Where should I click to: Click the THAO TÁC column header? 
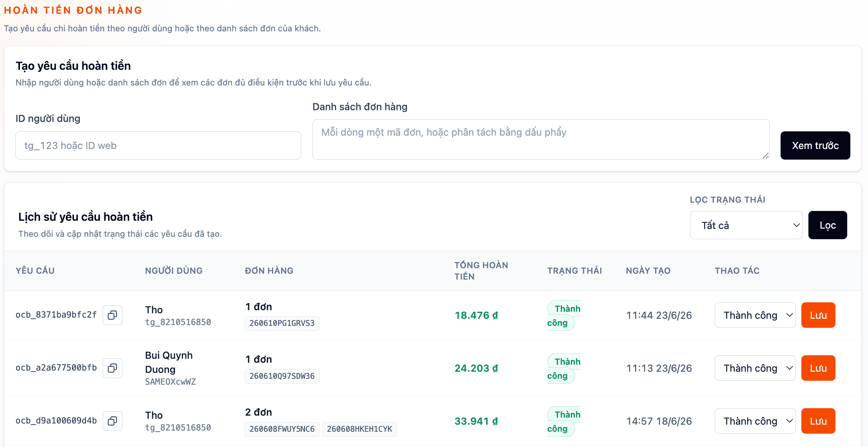pyautogui.click(x=737, y=271)
